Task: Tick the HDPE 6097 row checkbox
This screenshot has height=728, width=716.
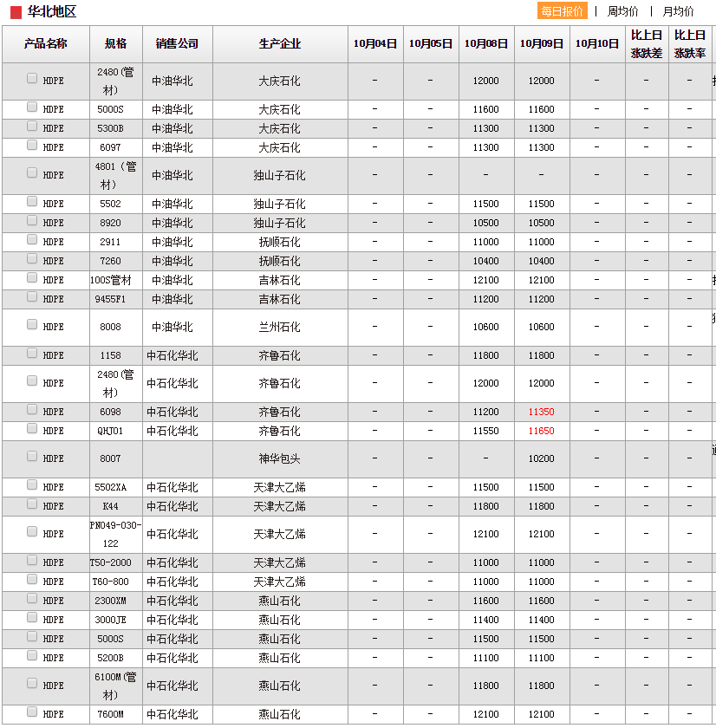Action: (32, 145)
